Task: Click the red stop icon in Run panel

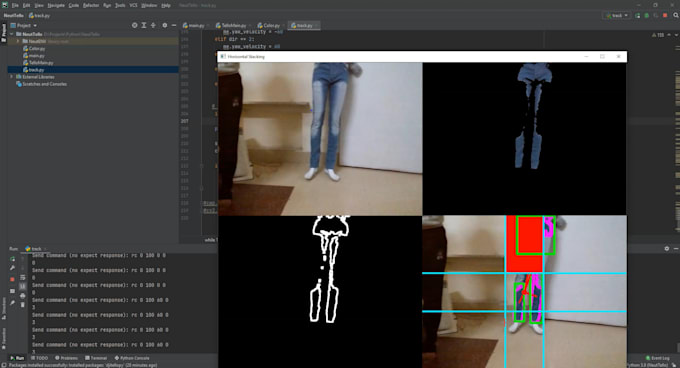Action: click(12, 280)
